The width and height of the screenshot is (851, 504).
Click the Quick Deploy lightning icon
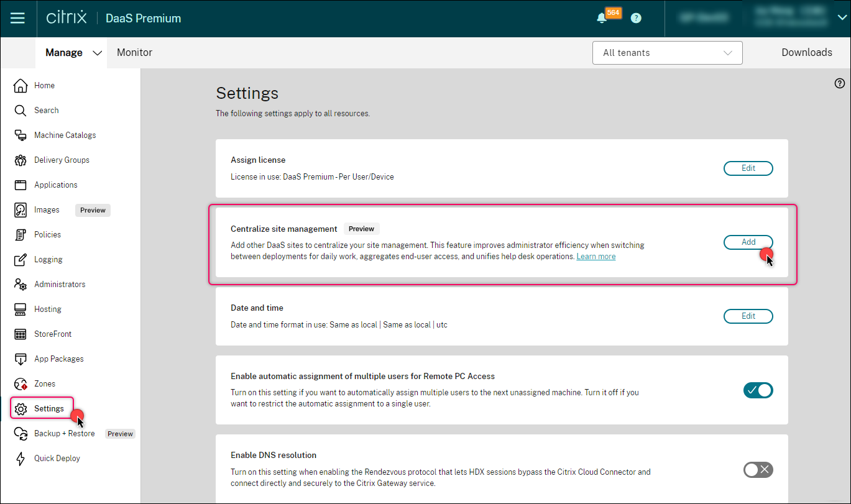click(x=21, y=458)
